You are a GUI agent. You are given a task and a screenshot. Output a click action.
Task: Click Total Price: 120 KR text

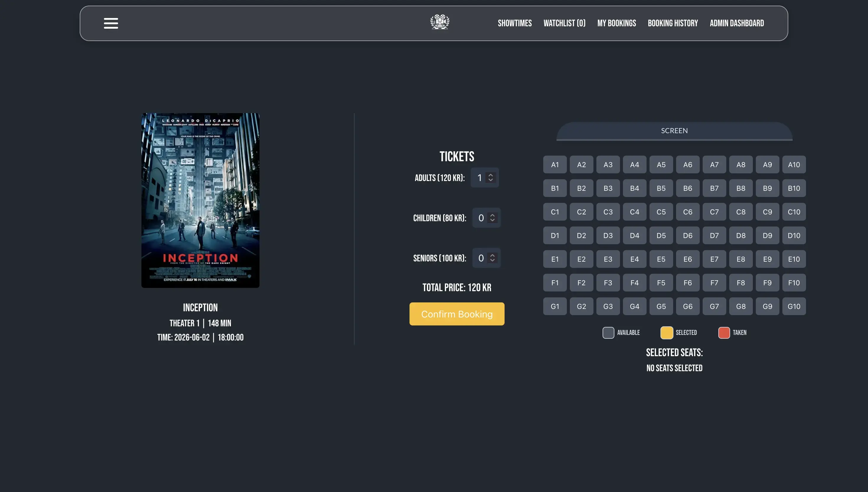(457, 288)
